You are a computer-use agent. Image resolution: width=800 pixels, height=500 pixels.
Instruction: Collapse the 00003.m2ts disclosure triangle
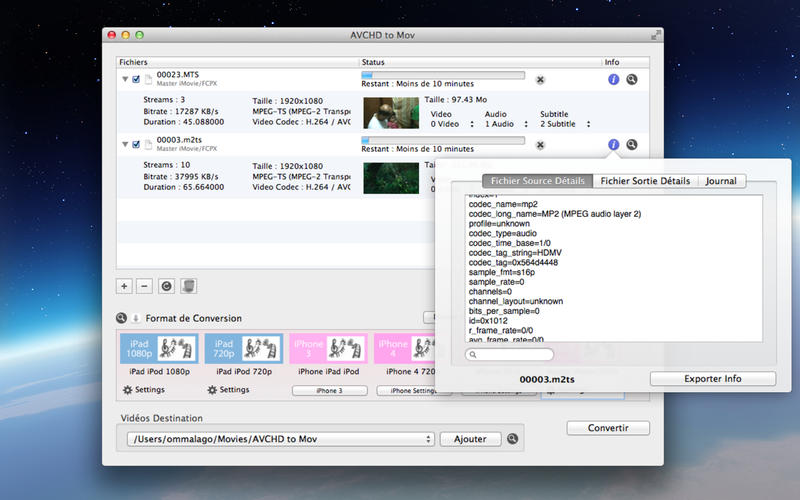click(125, 145)
